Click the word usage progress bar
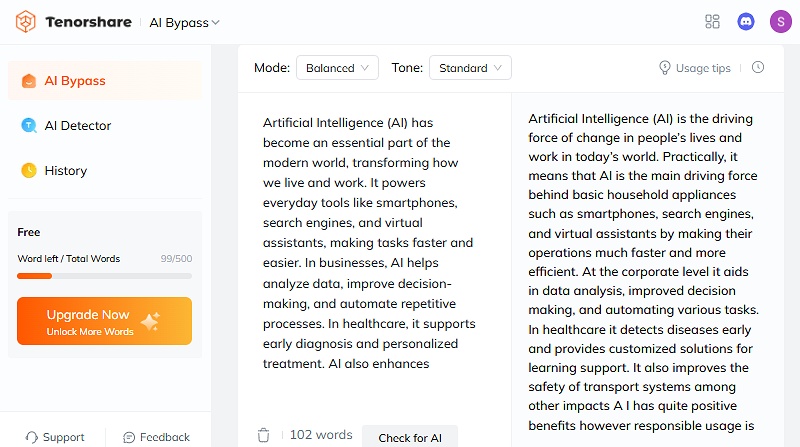 tap(104, 276)
